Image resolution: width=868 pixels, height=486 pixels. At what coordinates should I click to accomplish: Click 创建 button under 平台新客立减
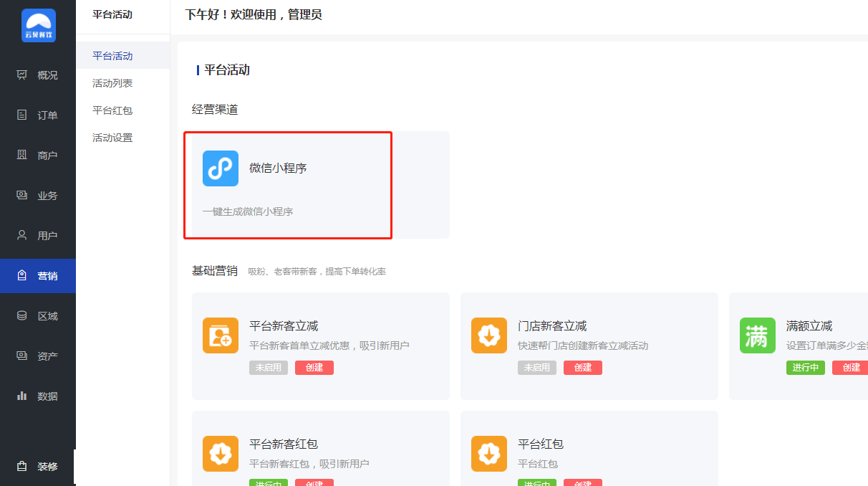tap(314, 368)
